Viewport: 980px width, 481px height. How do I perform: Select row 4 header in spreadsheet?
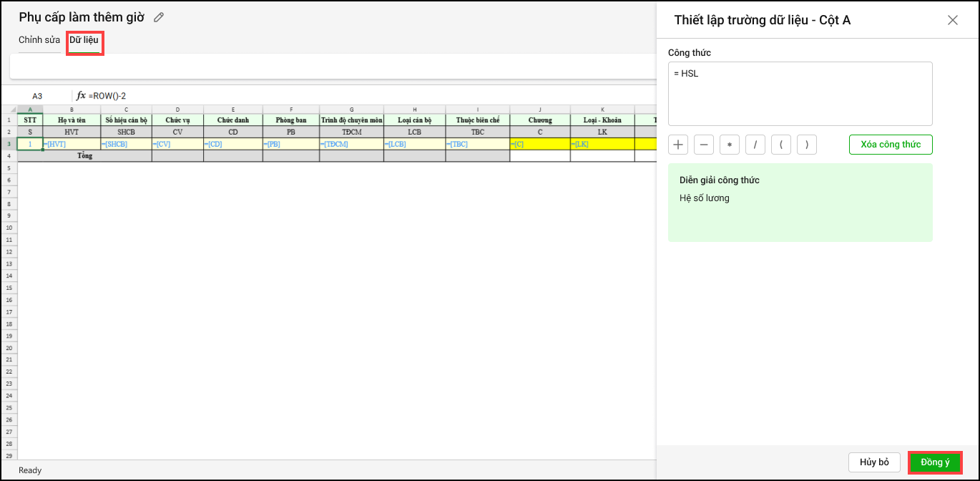(9, 155)
